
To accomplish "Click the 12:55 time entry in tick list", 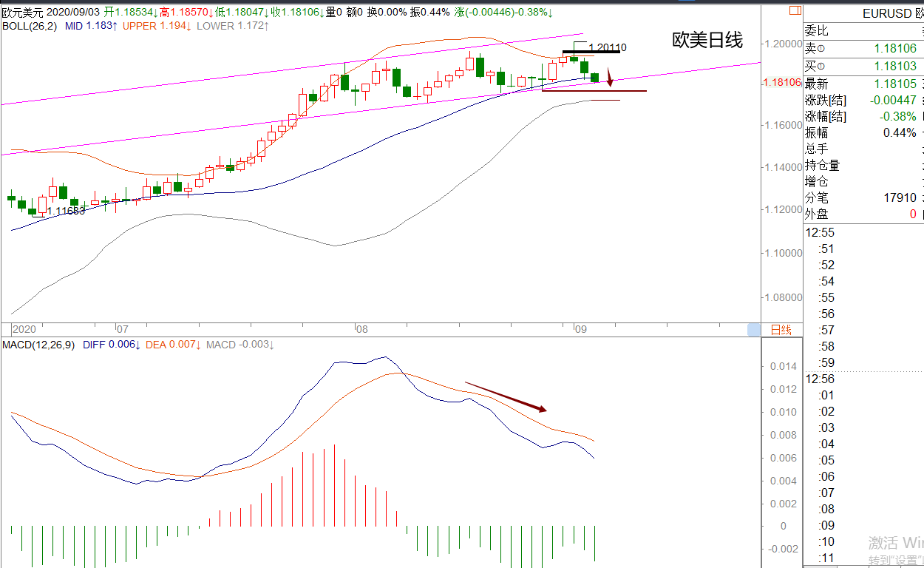I will pyautogui.click(x=820, y=233).
